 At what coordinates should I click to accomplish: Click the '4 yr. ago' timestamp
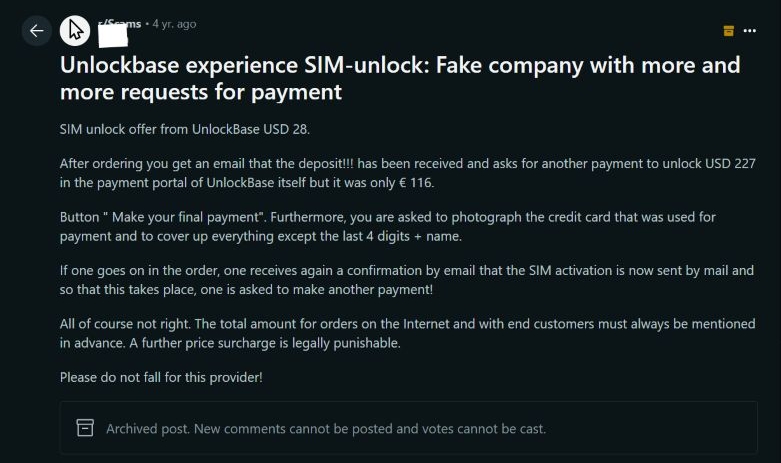174,23
